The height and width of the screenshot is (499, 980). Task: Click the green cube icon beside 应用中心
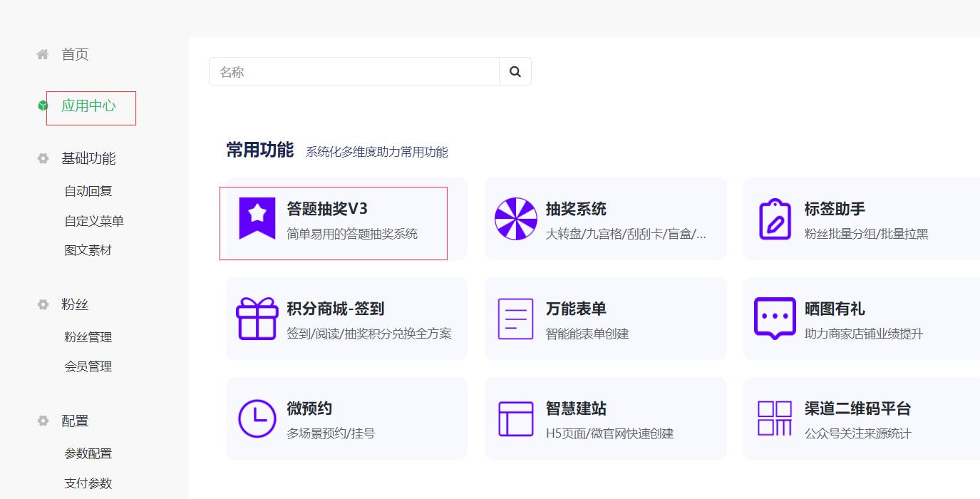click(x=43, y=106)
